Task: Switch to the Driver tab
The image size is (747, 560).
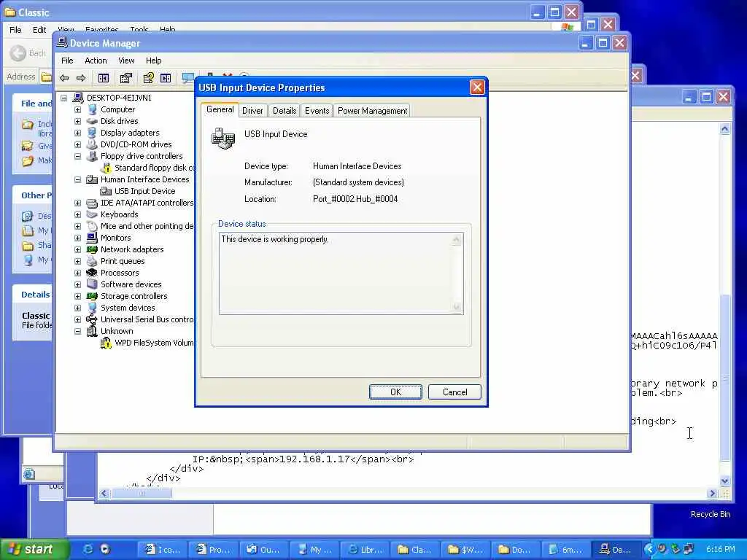Action: 252,111
